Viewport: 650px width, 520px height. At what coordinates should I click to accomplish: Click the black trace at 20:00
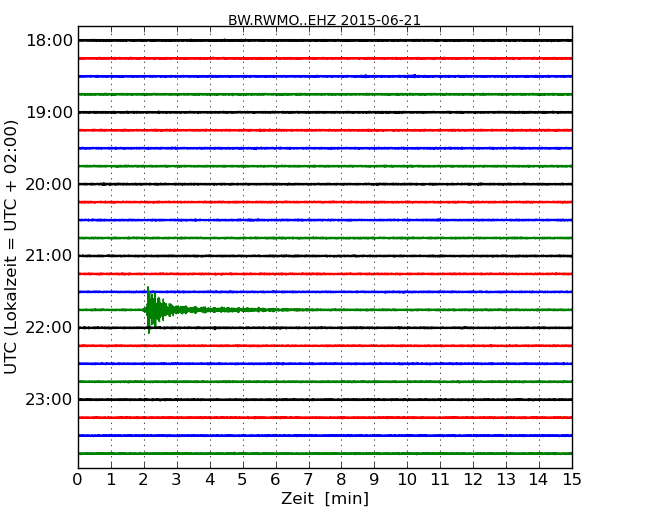tap(325, 184)
